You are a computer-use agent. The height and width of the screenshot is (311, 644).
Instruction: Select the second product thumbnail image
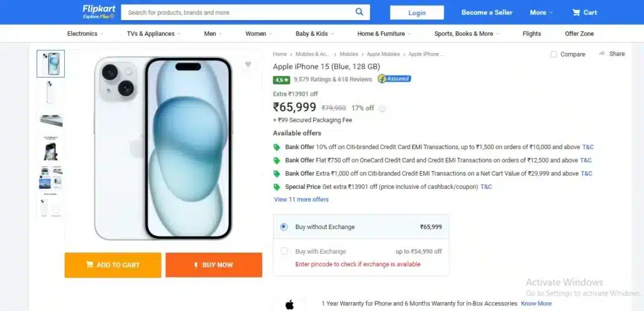50,92
